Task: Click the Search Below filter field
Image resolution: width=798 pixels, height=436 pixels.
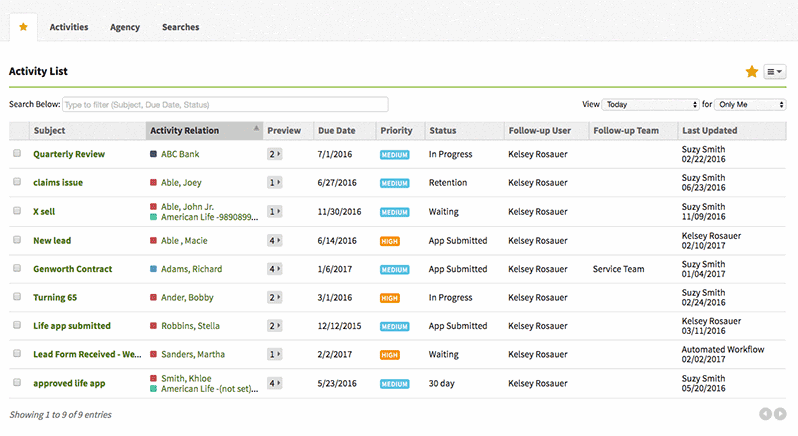Action: [x=225, y=104]
